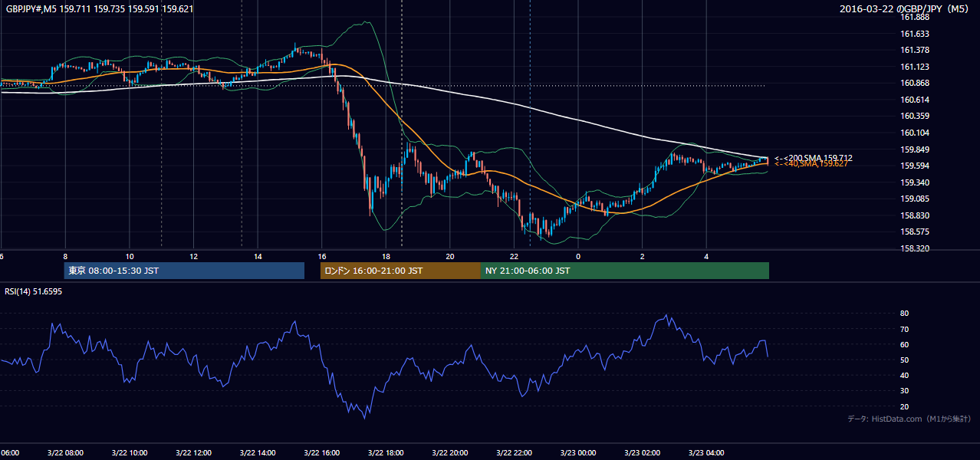Click RSI scale value 40
Screen dimensions: 980x460
tap(904, 375)
